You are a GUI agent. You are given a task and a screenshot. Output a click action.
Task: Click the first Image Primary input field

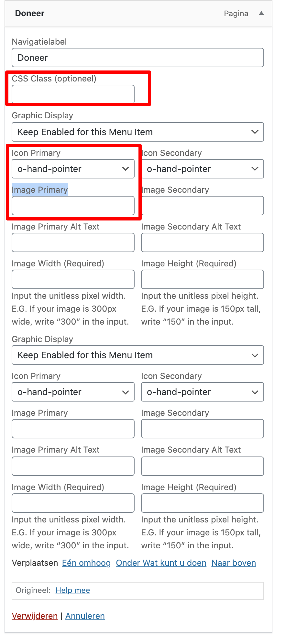(x=73, y=206)
